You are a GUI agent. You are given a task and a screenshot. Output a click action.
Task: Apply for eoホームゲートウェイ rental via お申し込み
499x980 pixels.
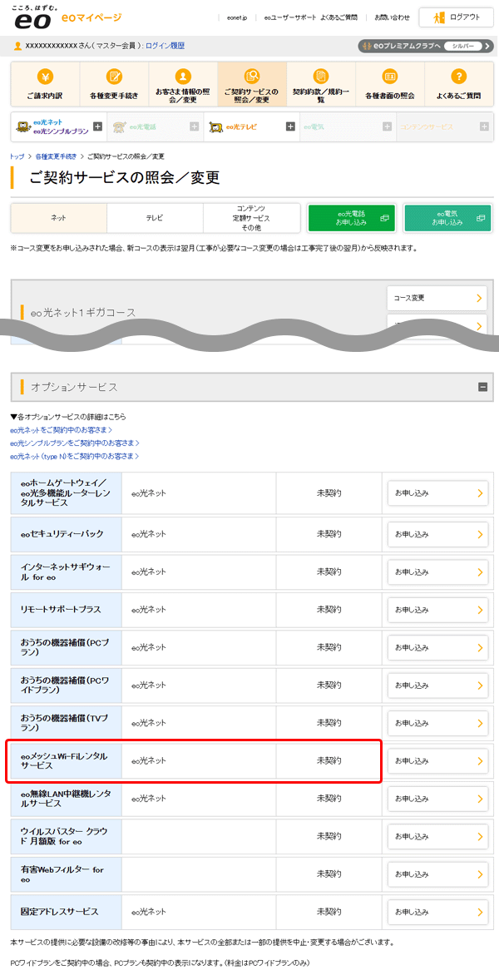[x=437, y=493]
